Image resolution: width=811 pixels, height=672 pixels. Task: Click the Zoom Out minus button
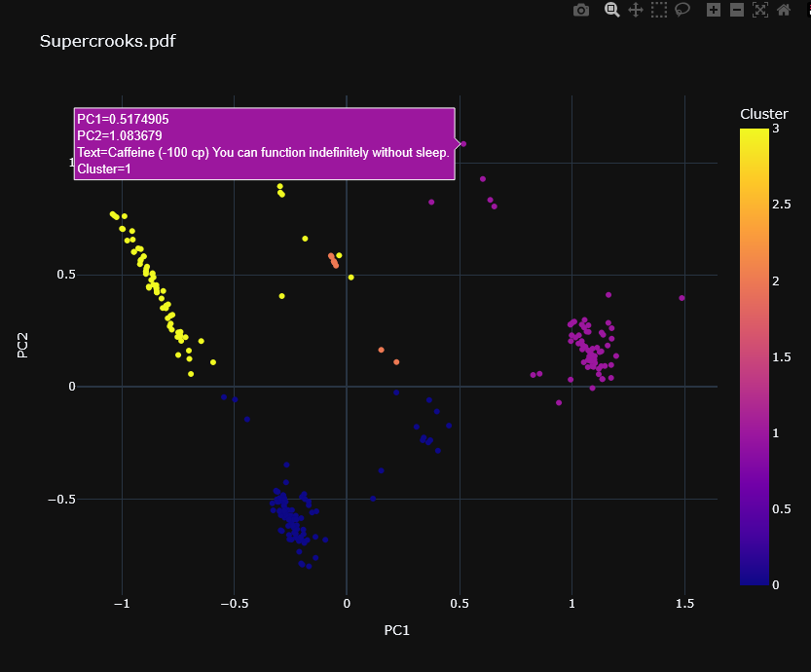pyautogui.click(x=737, y=10)
